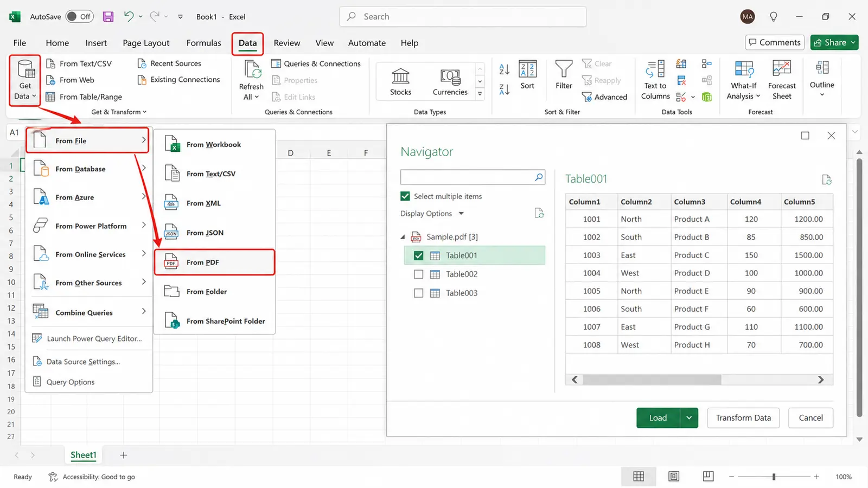The image size is (868, 488).
Task: Open the What-If Analysis dropdown
Action: pos(743,80)
